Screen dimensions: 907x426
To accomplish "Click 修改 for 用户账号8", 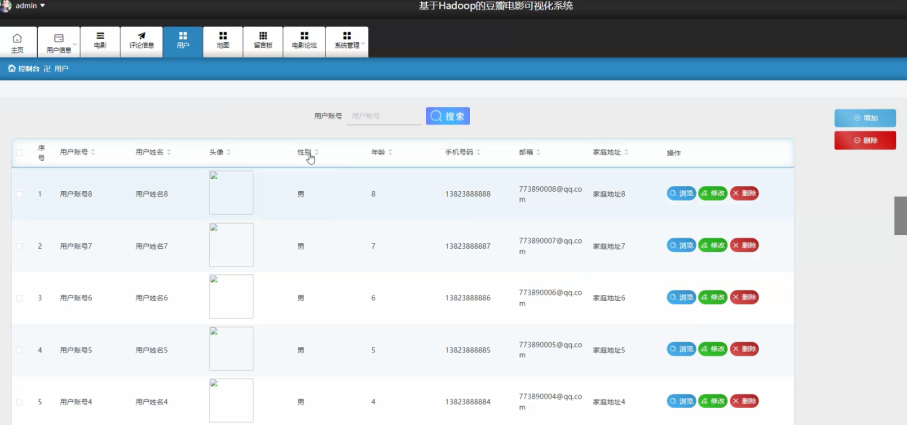I will point(713,193).
